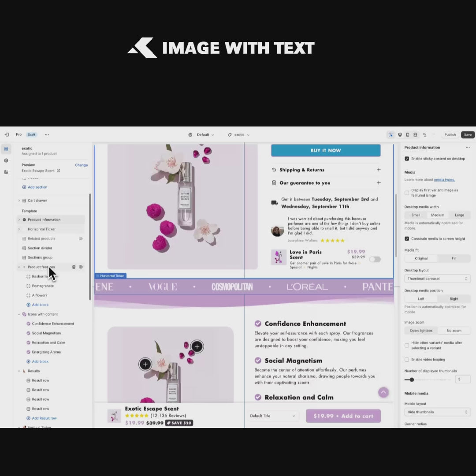Check Display first variant image option
This screenshot has width=476, height=476.
(x=407, y=193)
